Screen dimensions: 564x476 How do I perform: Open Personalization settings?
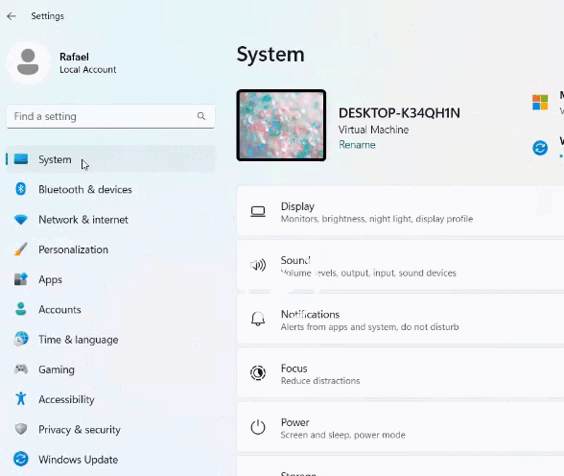111,249
